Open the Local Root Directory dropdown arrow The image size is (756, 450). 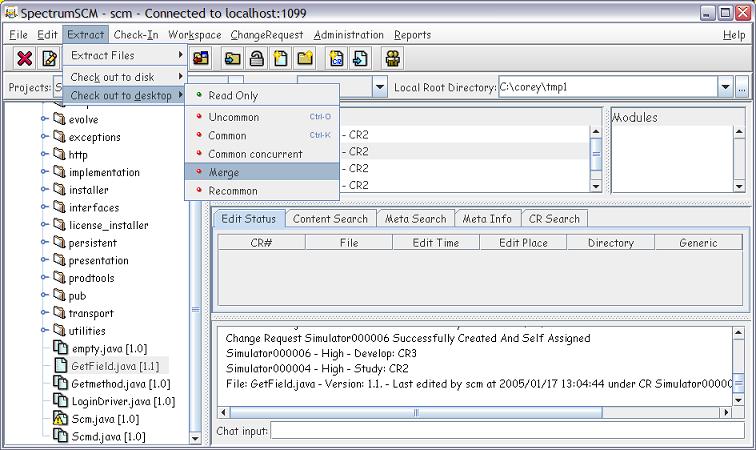[x=726, y=87]
